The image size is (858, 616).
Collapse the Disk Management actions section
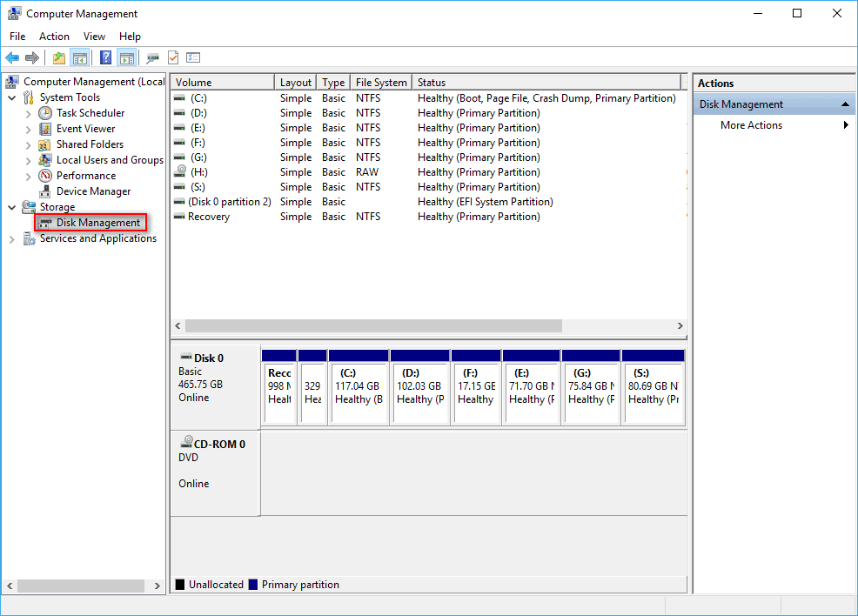(x=843, y=103)
